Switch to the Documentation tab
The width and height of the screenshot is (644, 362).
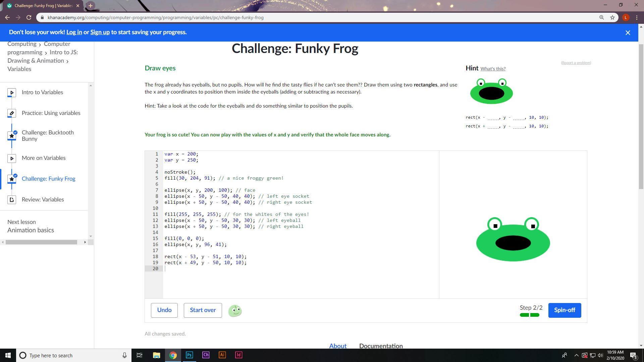coord(381,346)
